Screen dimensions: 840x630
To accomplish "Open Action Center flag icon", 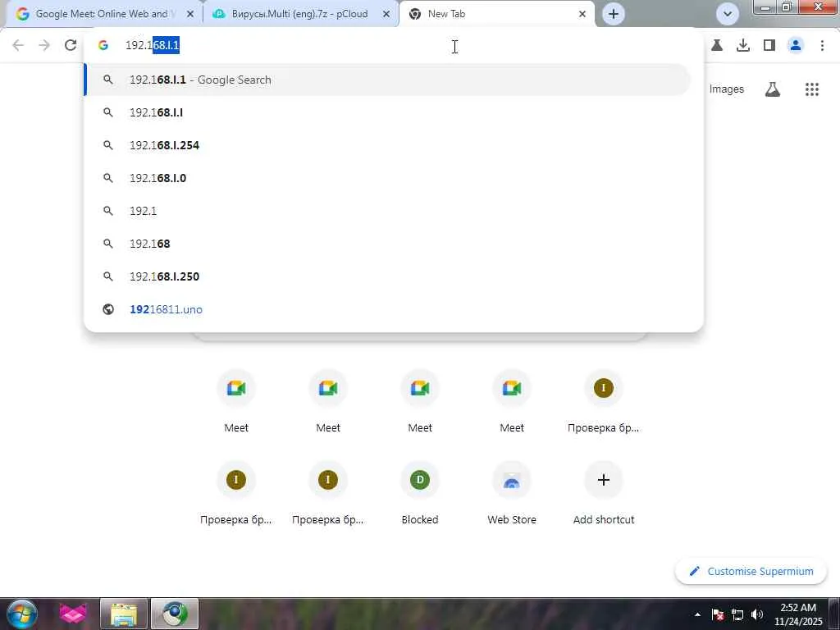I will point(718,614).
